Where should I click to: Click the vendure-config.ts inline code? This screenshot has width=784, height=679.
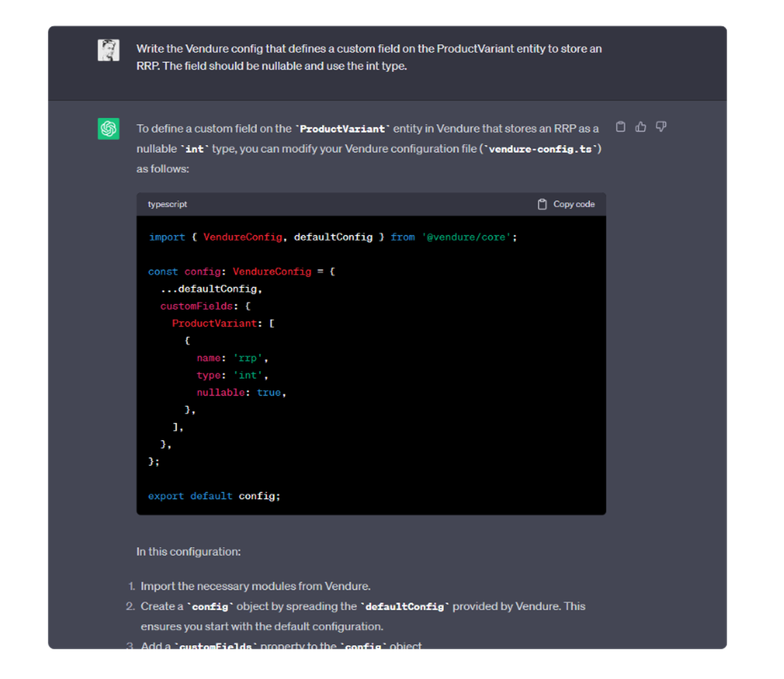(x=540, y=149)
